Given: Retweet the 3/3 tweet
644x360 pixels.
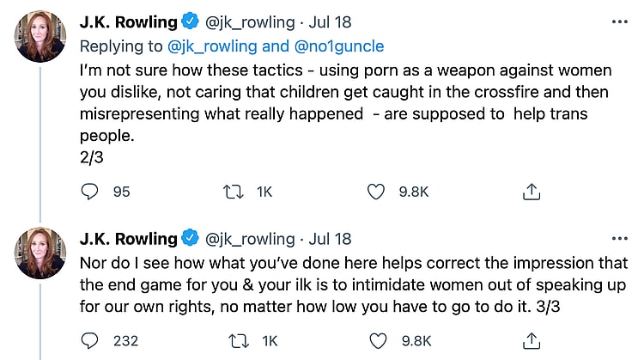Looking at the screenshot, I should pos(233,341).
